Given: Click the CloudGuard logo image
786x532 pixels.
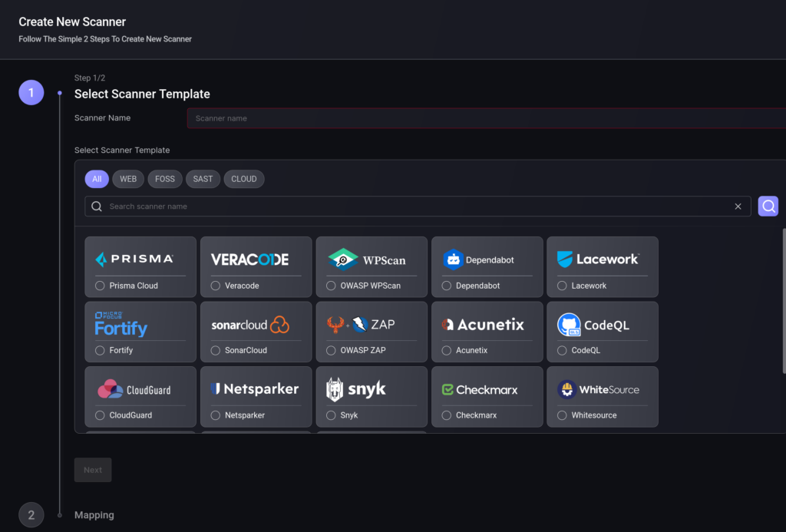Looking at the screenshot, I should coord(134,389).
